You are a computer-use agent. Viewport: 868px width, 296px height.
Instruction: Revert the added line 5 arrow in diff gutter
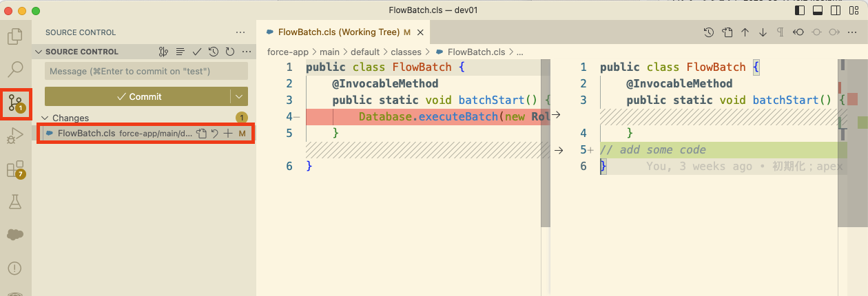pos(559,149)
